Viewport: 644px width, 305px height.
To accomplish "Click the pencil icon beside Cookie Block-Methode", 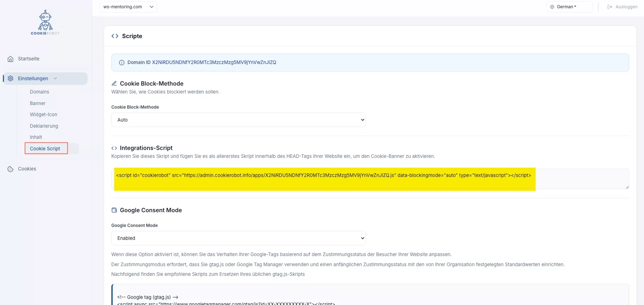I will pyautogui.click(x=114, y=83).
